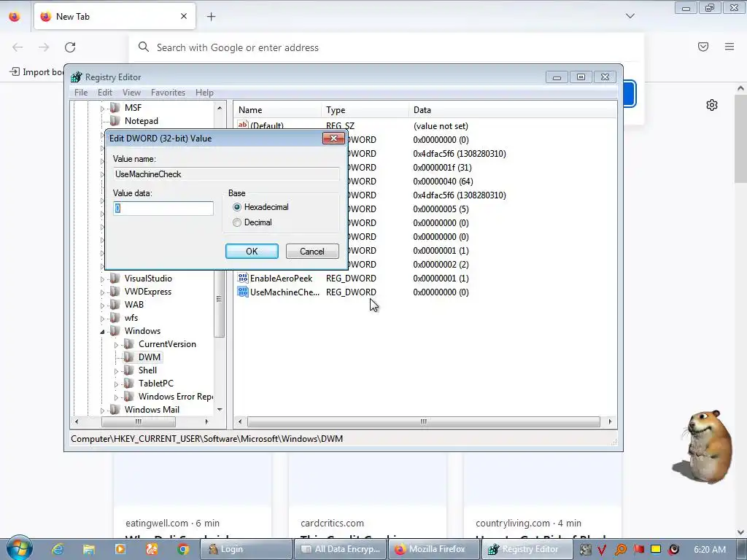Click Firefox back navigation arrow
The image size is (747, 560).
18,47
